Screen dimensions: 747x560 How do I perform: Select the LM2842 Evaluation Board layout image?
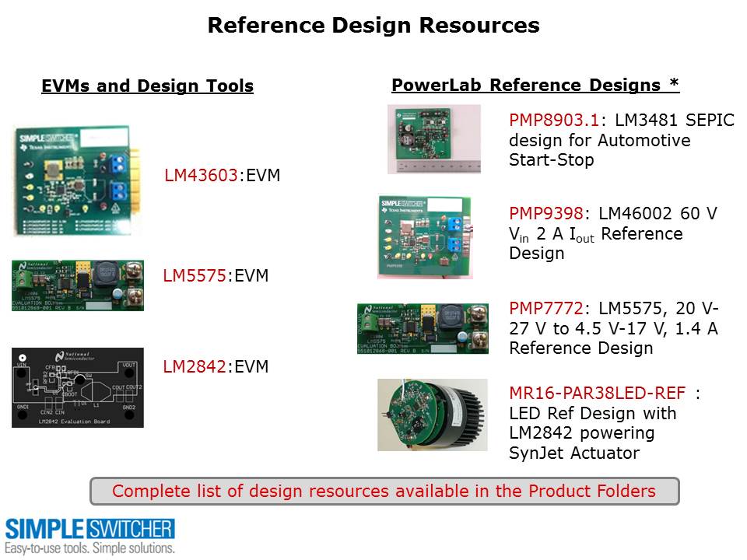pyautogui.click(x=77, y=387)
